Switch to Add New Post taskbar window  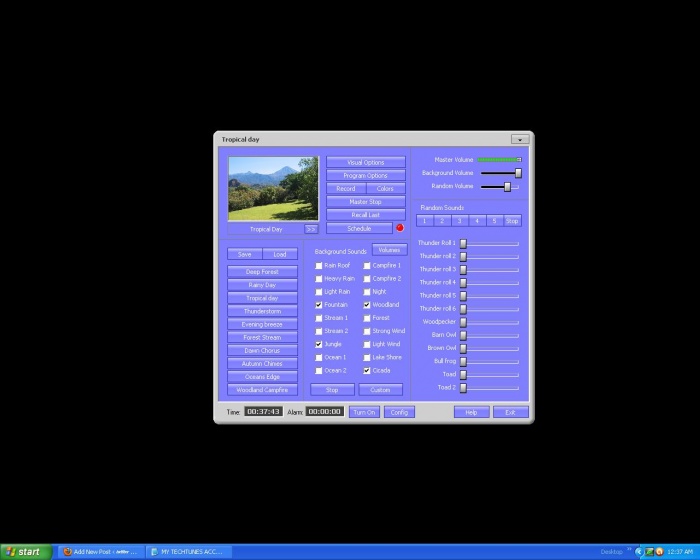coord(102,552)
